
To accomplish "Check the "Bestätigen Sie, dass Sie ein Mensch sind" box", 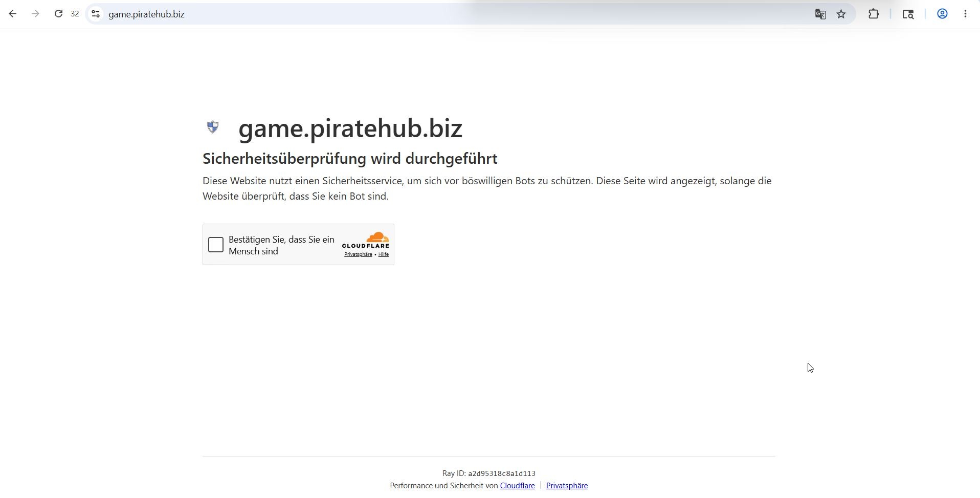I will pyautogui.click(x=216, y=245).
